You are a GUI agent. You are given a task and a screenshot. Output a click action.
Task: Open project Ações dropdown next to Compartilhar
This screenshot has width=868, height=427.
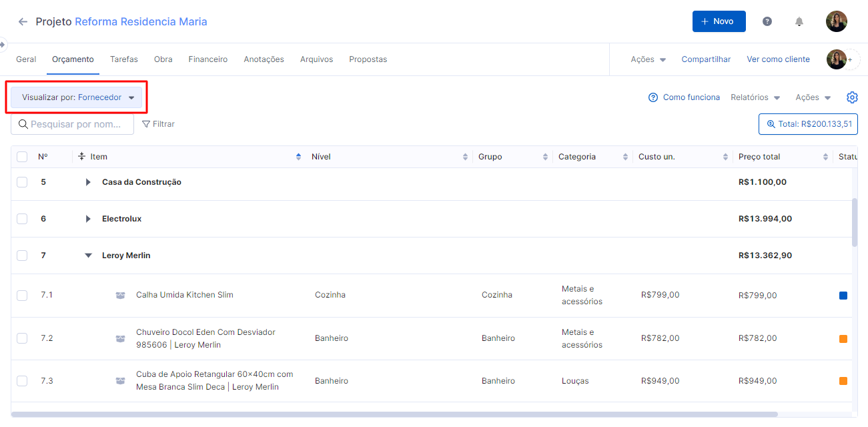click(x=648, y=59)
